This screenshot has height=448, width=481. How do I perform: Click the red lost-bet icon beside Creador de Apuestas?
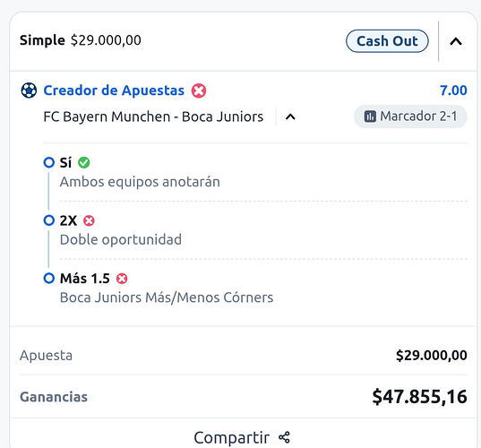(x=199, y=90)
